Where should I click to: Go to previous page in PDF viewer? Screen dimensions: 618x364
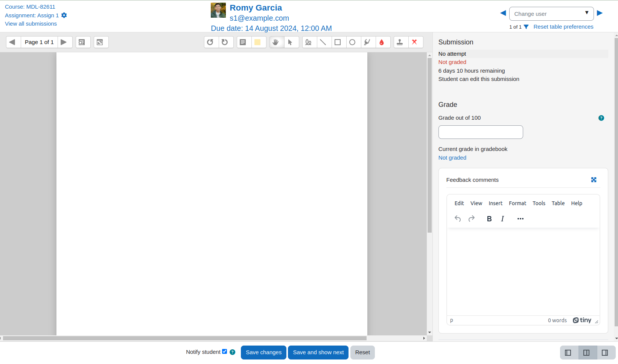pyautogui.click(x=13, y=42)
